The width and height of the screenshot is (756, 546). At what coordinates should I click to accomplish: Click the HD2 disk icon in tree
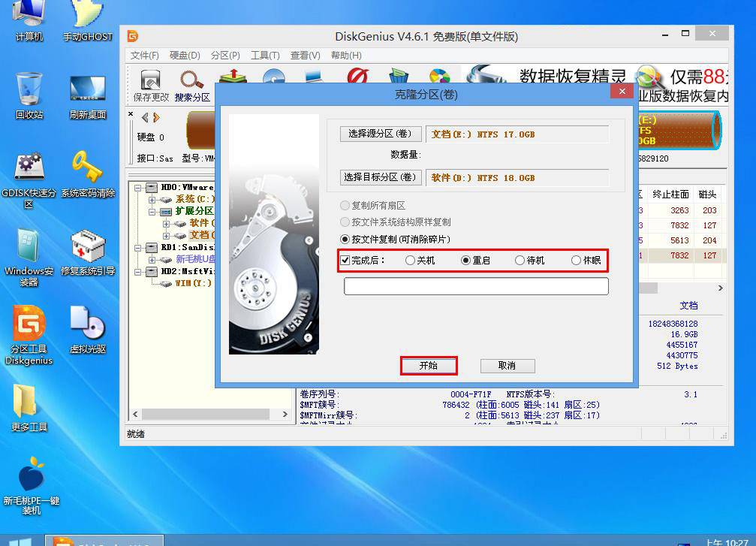(x=152, y=272)
